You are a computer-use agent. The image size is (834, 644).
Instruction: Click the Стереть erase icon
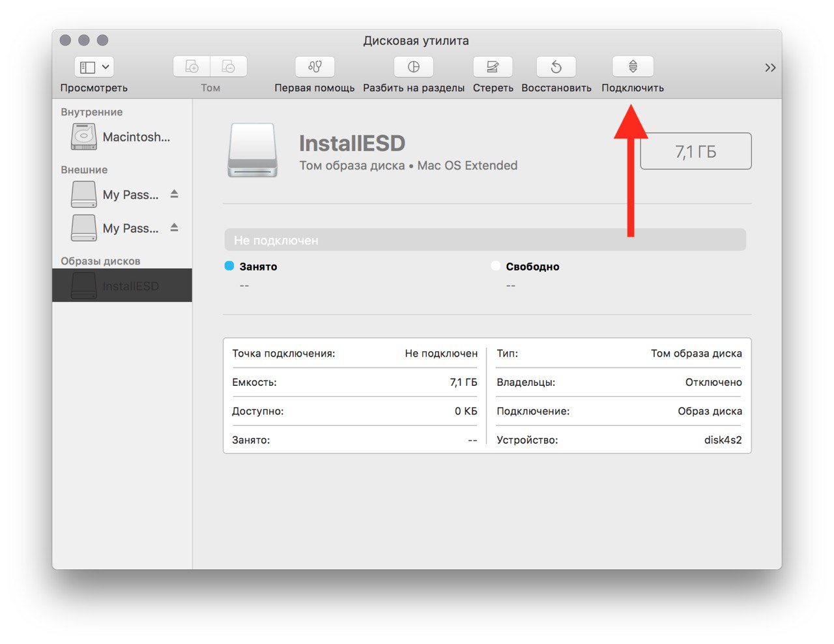click(x=493, y=66)
